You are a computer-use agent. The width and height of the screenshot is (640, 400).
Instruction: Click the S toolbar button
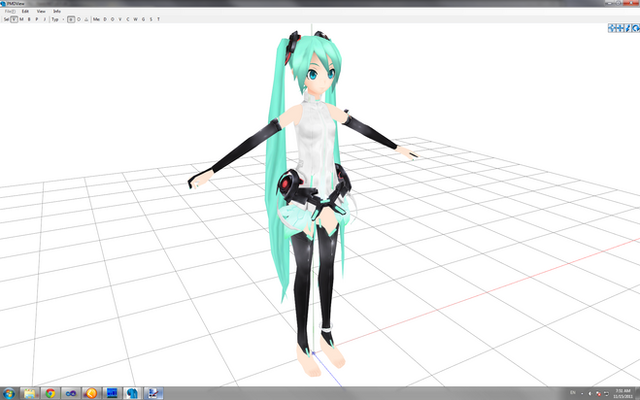(151, 19)
